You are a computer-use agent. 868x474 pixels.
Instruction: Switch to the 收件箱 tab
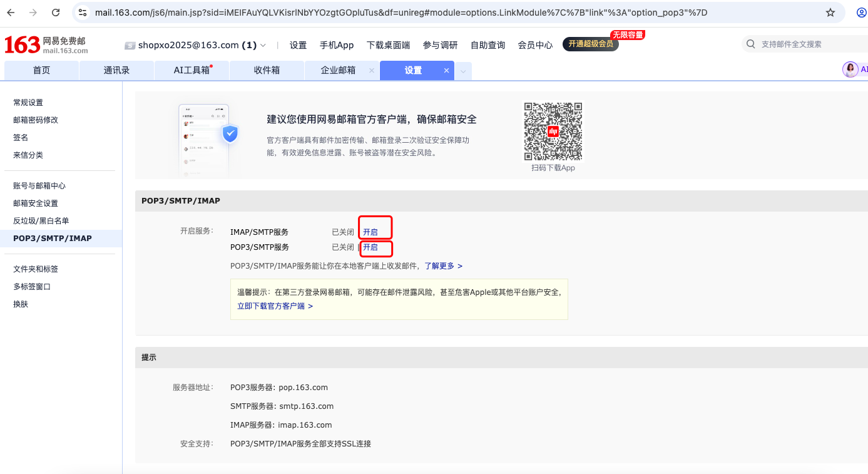(267, 71)
